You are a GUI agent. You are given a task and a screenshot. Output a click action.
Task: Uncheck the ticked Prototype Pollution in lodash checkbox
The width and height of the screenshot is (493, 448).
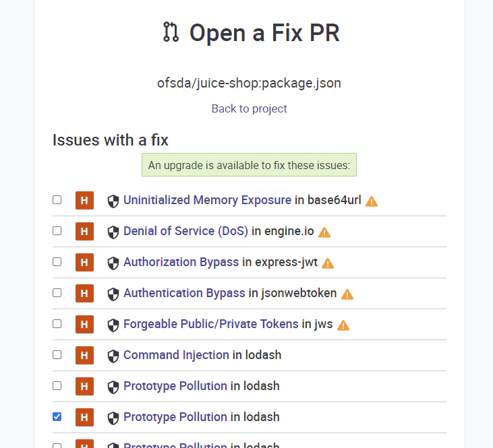tap(57, 417)
